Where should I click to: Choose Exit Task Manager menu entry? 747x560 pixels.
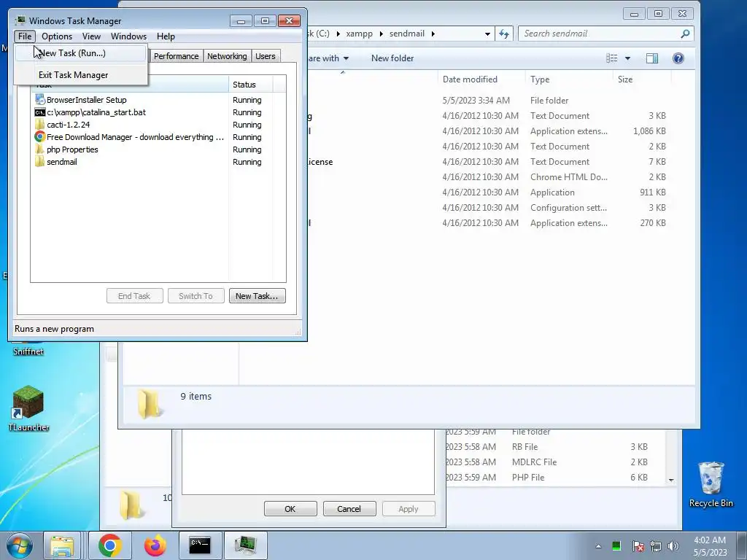(80, 75)
